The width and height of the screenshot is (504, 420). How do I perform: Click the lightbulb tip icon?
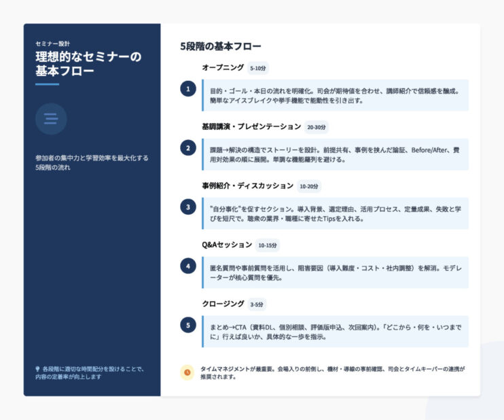[x=37, y=369]
